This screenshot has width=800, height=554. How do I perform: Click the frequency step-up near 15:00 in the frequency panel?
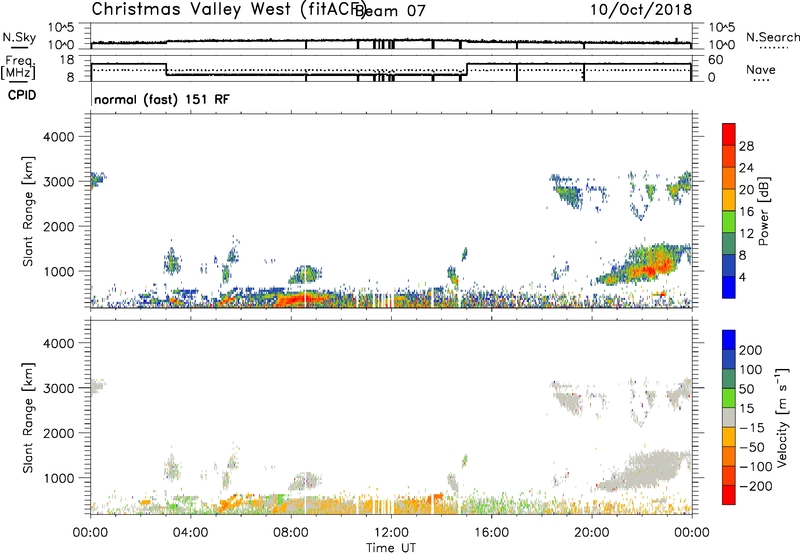(x=467, y=69)
